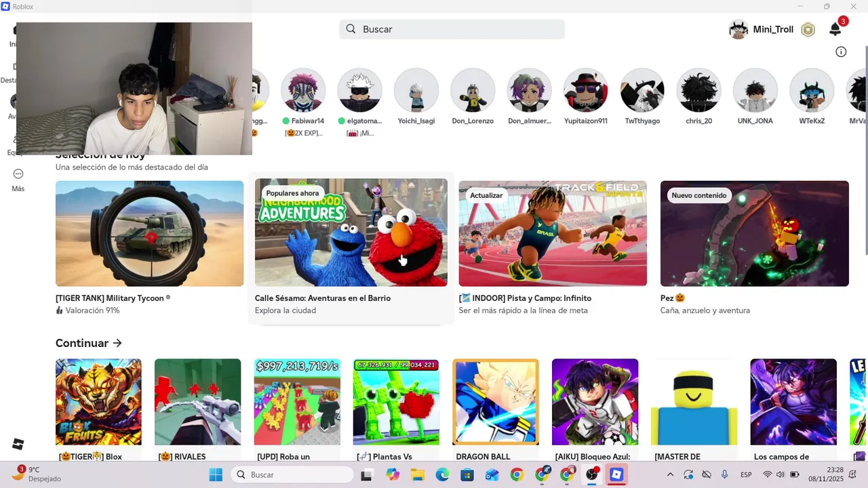Open friend Yoichi_Isagi's avatar

tap(416, 90)
